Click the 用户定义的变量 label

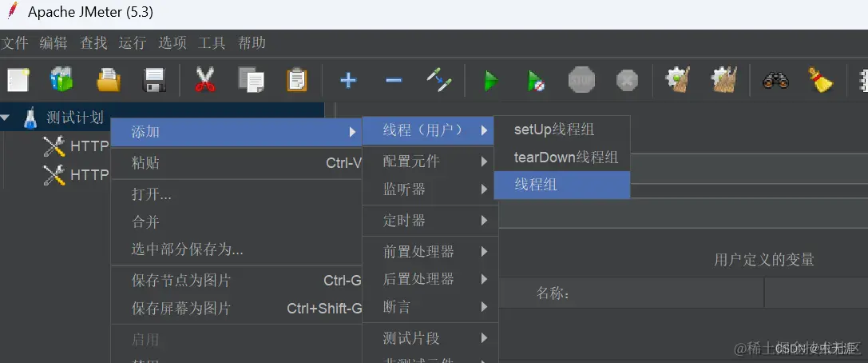tap(764, 259)
